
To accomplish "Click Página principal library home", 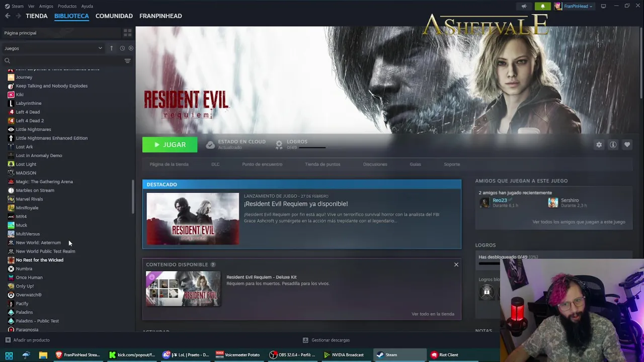I will (x=20, y=33).
